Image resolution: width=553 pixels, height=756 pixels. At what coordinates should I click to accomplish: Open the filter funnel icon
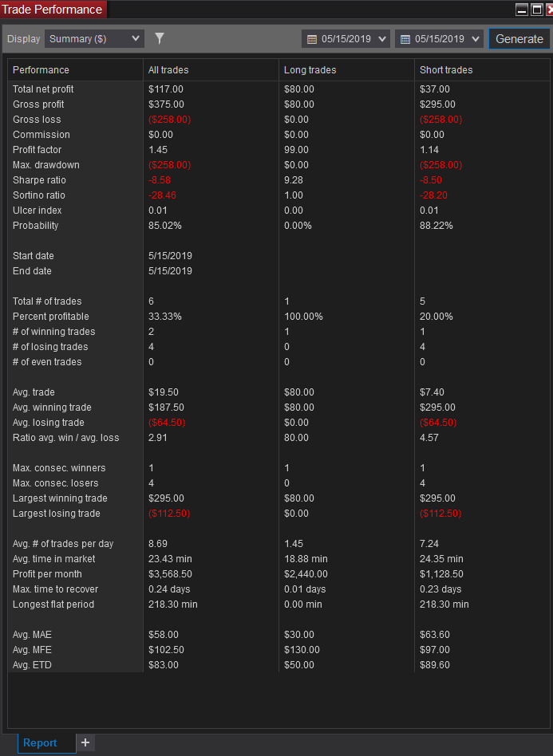160,38
